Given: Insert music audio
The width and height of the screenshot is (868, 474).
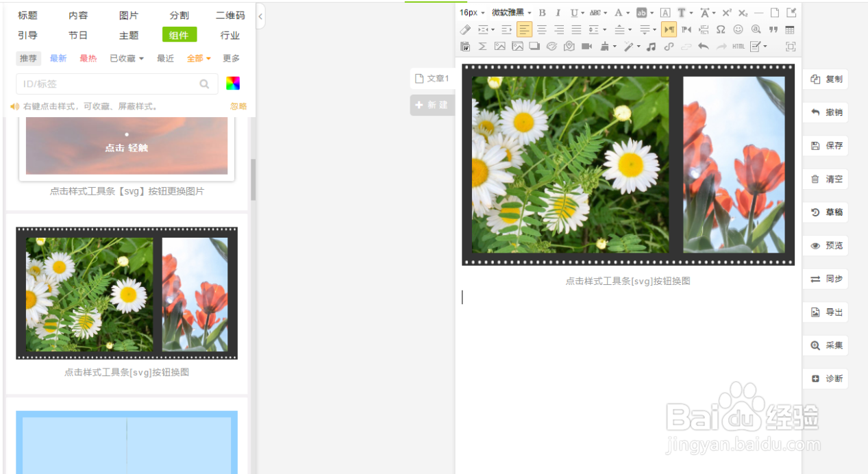Looking at the screenshot, I should 651,47.
